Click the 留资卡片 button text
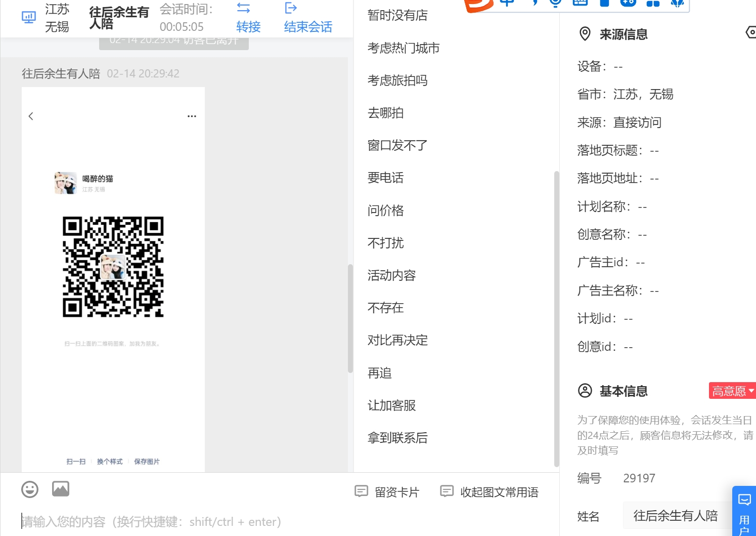 point(397,492)
